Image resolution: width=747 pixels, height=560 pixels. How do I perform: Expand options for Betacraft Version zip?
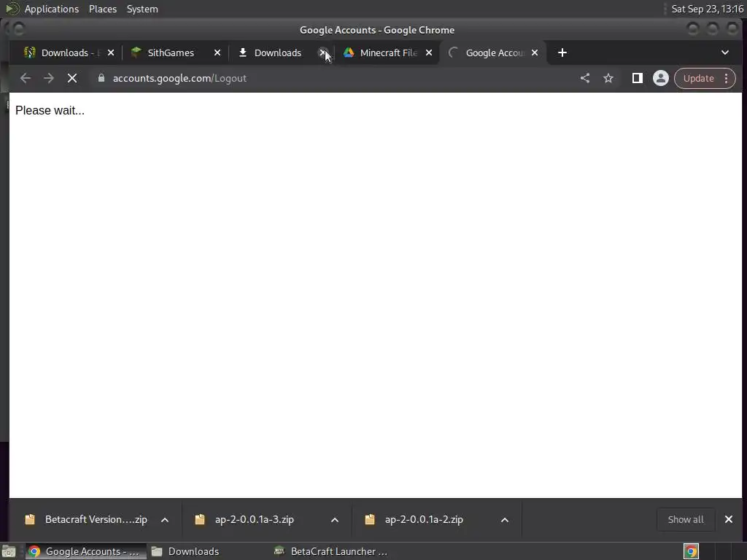pyautogui.click(x=165, y=520)
